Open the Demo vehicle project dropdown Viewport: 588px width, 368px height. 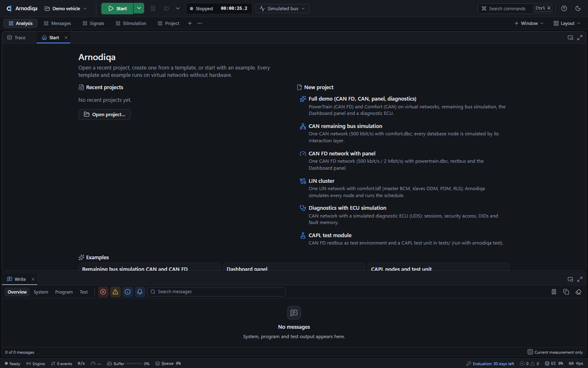tap(66, 9)
